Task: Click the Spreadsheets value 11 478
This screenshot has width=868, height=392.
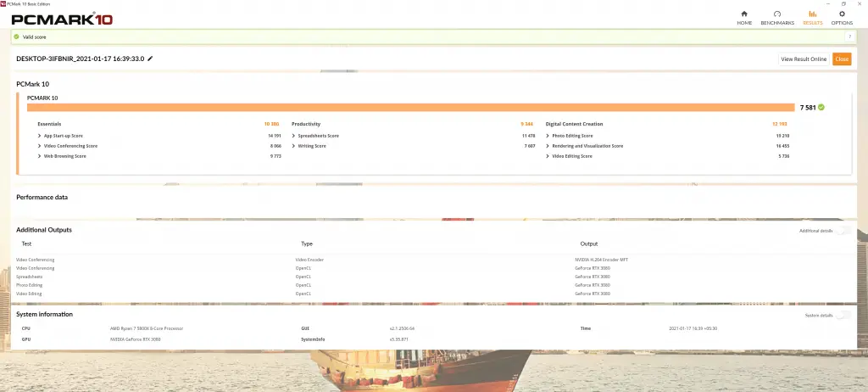Action: click(529, 136)
